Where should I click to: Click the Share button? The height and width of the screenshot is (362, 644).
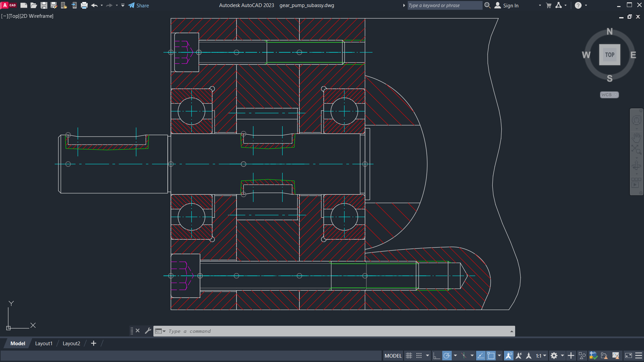139,5
